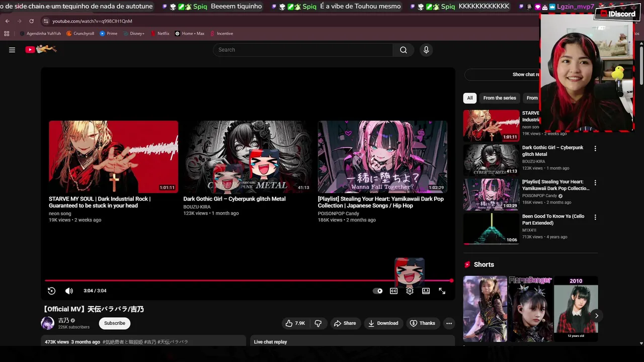Click the browser address bar URL
644x362 pixels.
pos(93,21)
